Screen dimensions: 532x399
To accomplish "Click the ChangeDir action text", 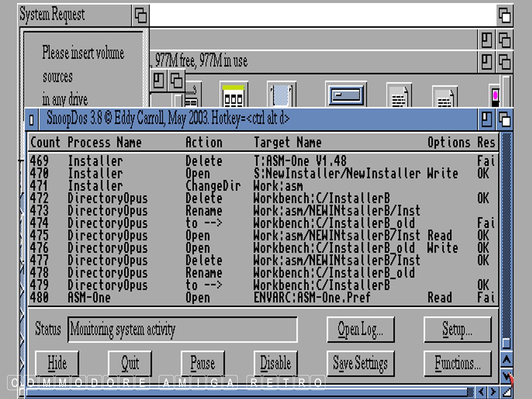I will (213, 186).
